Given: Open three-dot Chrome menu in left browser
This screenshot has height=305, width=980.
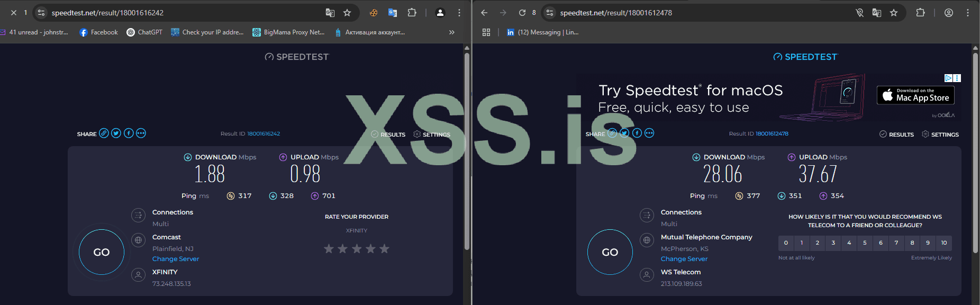Looking at the screenshot, I should (459, 13).
